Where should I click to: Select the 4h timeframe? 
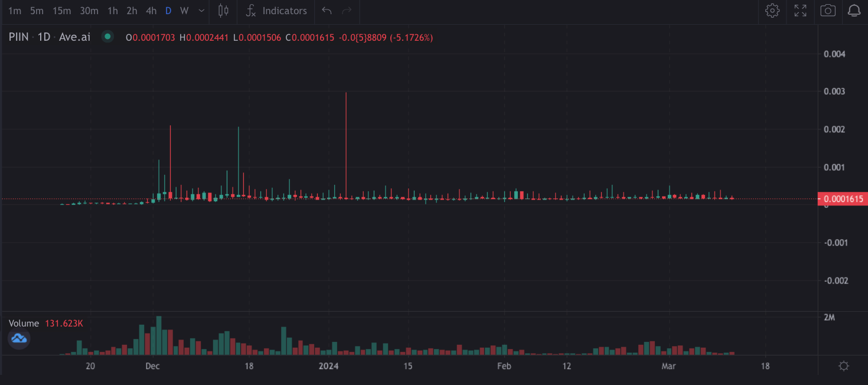pos(151,11)
